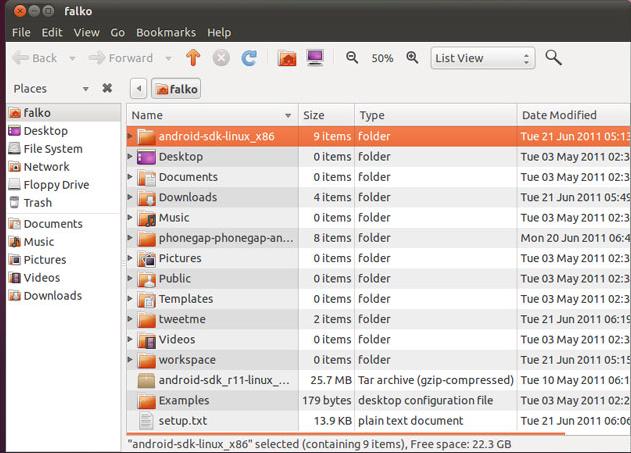The width and height of the screenshot is (631, 453).
Task: Click the Computer icon in toolbar
Action: click(x=315, y=58)
